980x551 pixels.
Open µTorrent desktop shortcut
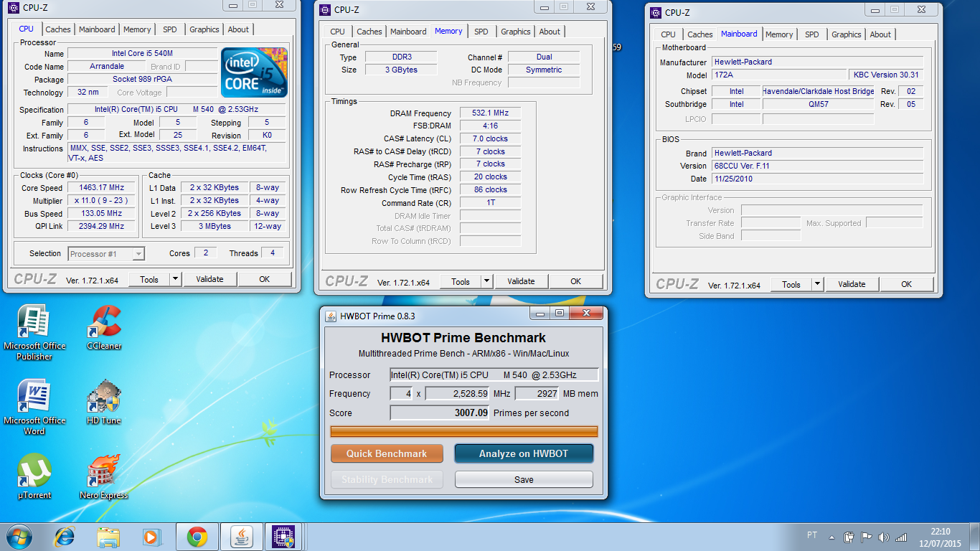(x=34, y=477)
